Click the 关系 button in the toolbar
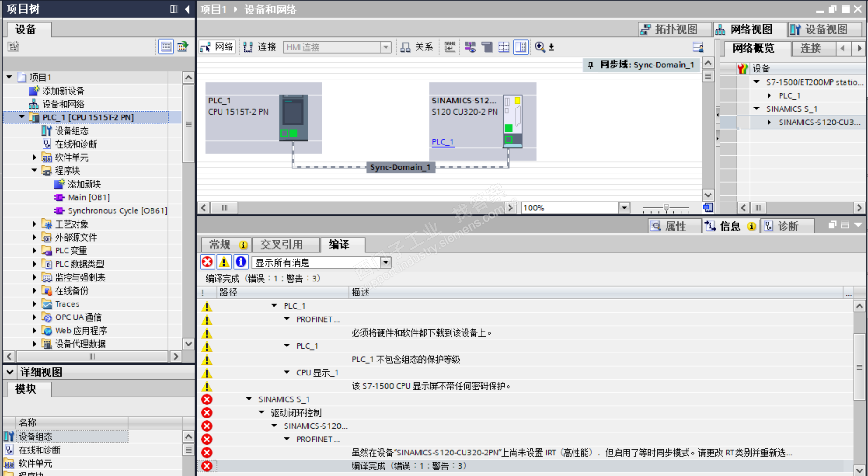Screen dimensions: 868x476 pyautogui.click(x=417, y=47)
